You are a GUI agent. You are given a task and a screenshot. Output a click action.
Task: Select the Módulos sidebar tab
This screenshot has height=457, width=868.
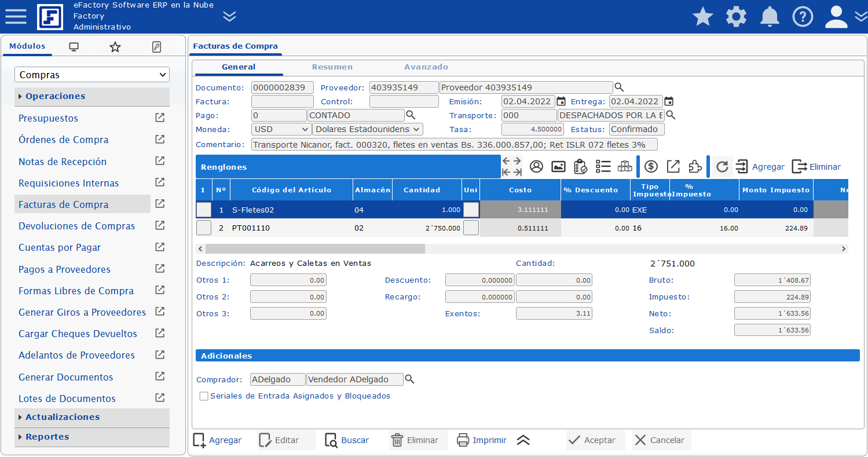coord(27,46)
